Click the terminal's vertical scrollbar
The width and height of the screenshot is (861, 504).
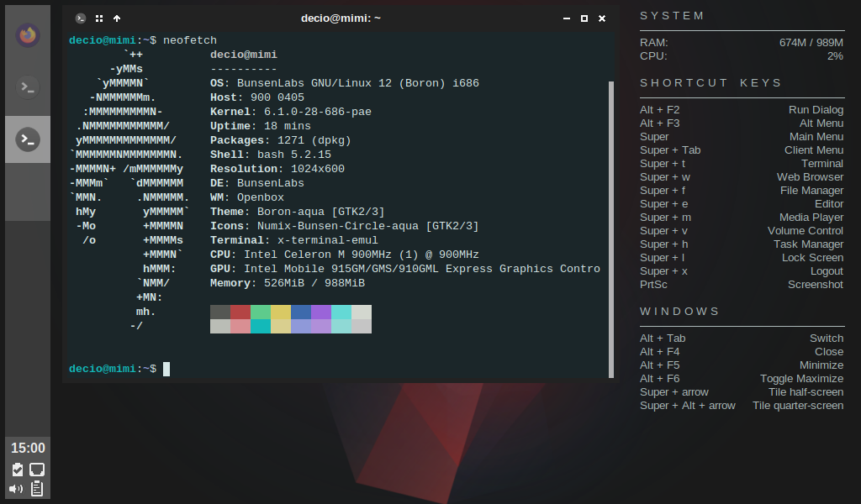point(611,229)
